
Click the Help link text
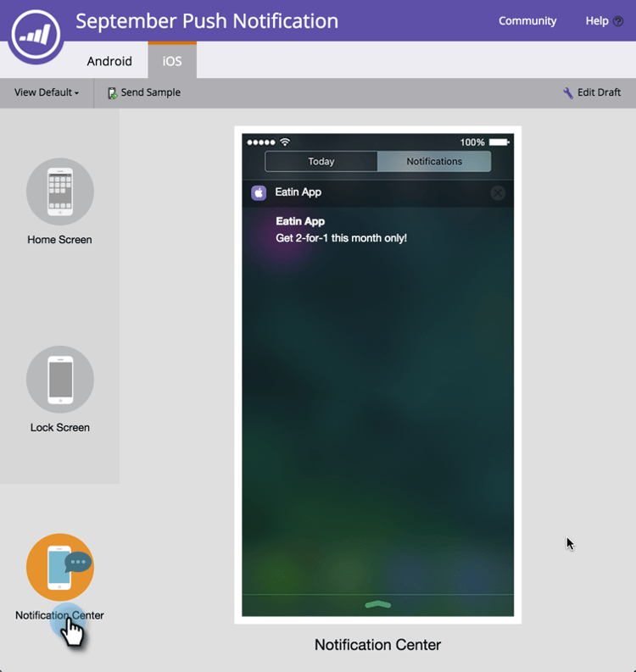pos(597,21)
